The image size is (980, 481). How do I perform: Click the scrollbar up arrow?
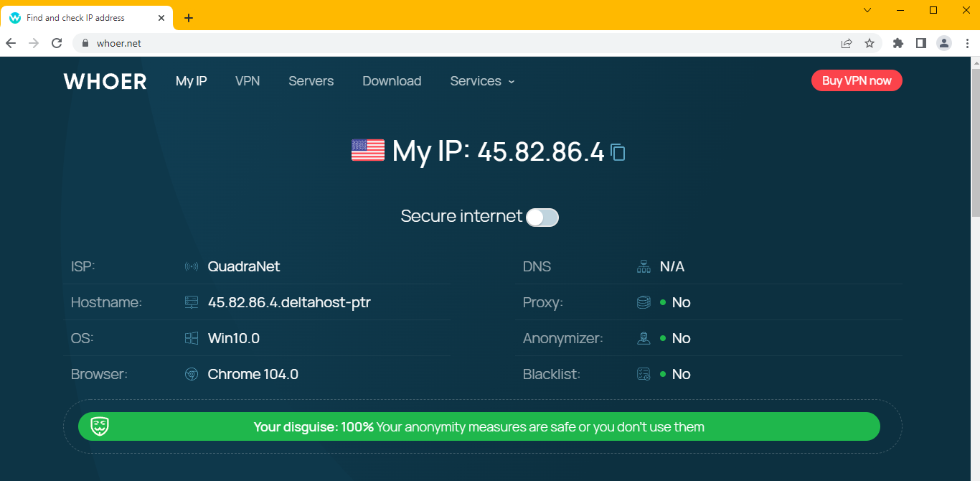pos(975,62)
